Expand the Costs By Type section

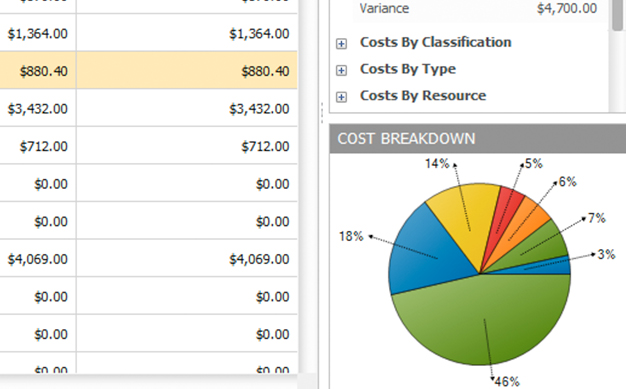(341, 71)
